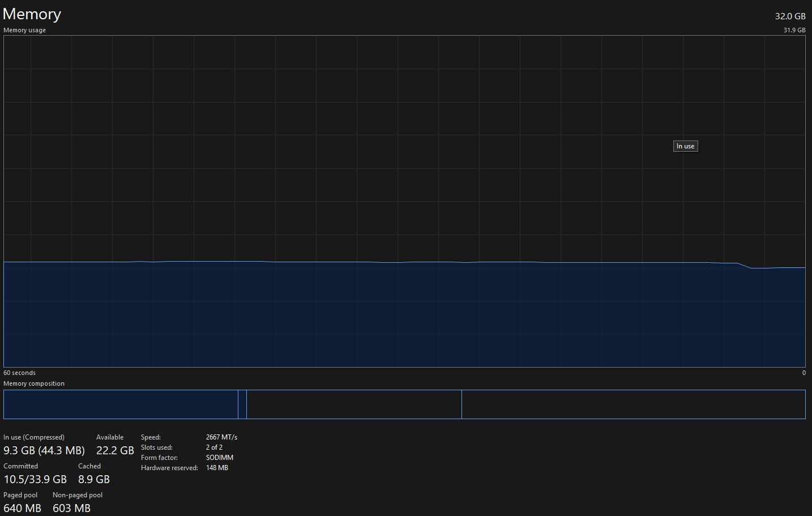Image resolution: width=812 pixels, height=516 pixels.
Task: Click the 31.9 GB graph maximum label
Action: (794, 30)
